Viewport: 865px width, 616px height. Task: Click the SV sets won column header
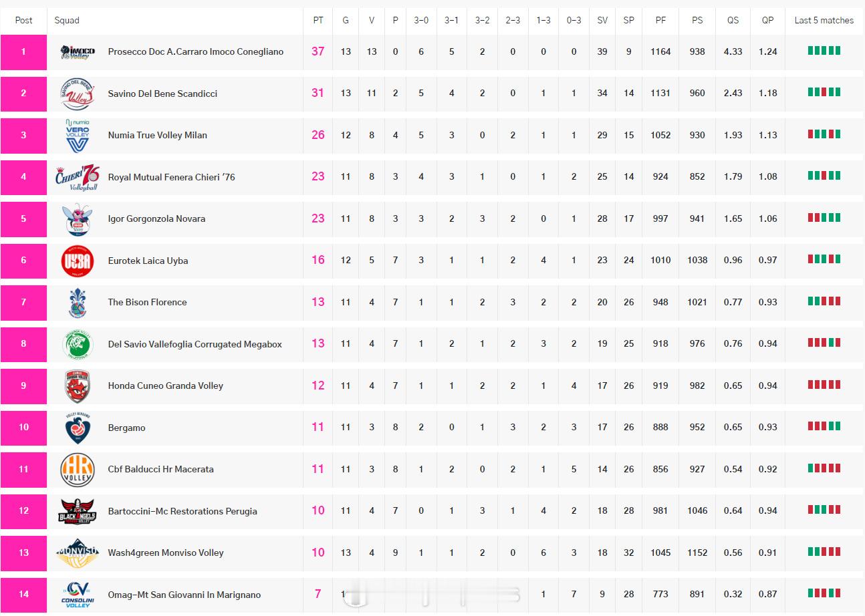coord(602,20)
